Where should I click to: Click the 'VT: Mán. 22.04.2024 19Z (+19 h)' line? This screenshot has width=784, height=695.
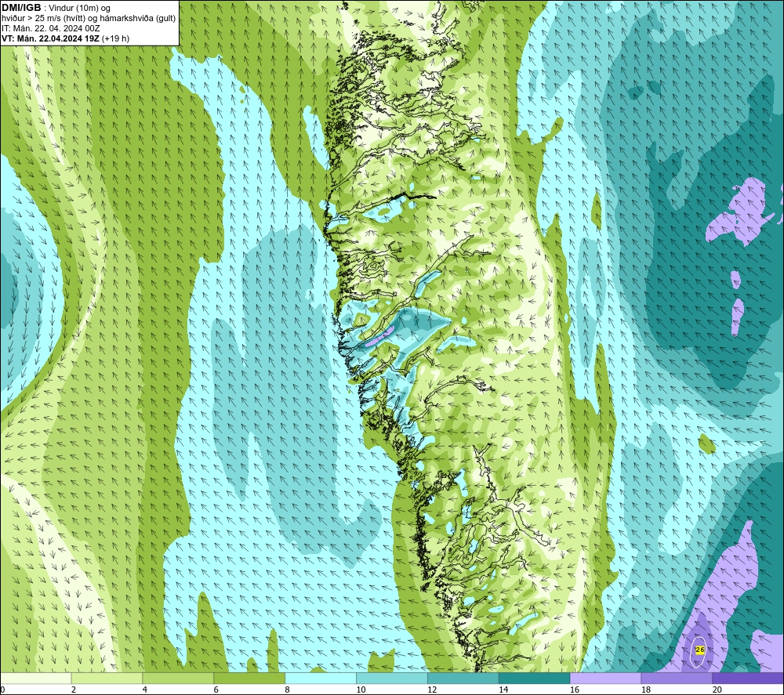tap(66, 38)
